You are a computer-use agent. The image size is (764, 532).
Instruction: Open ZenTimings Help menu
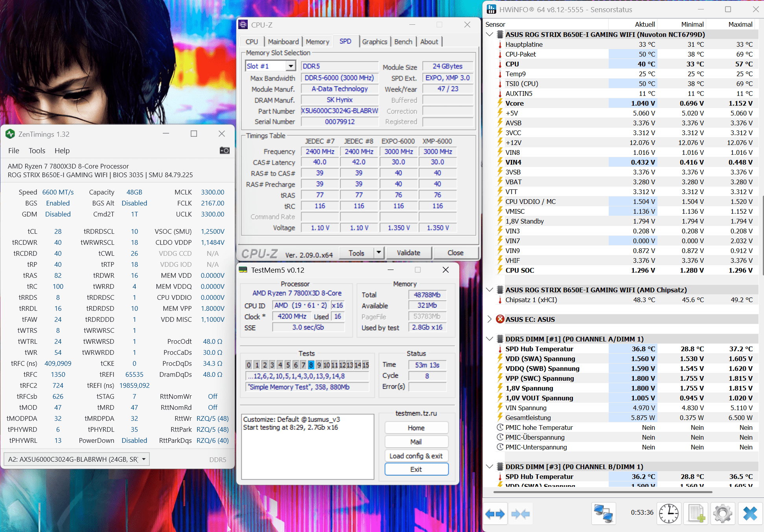coord(62,150)
